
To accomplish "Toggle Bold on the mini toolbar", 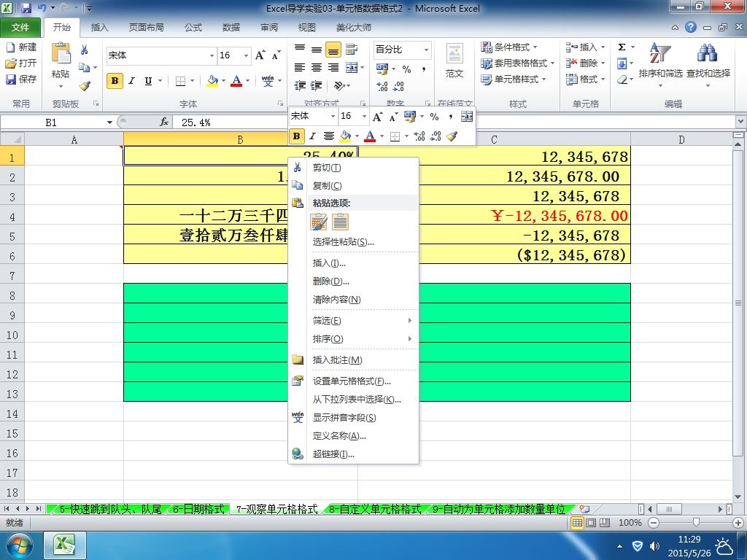I will [x=296, y=136].
